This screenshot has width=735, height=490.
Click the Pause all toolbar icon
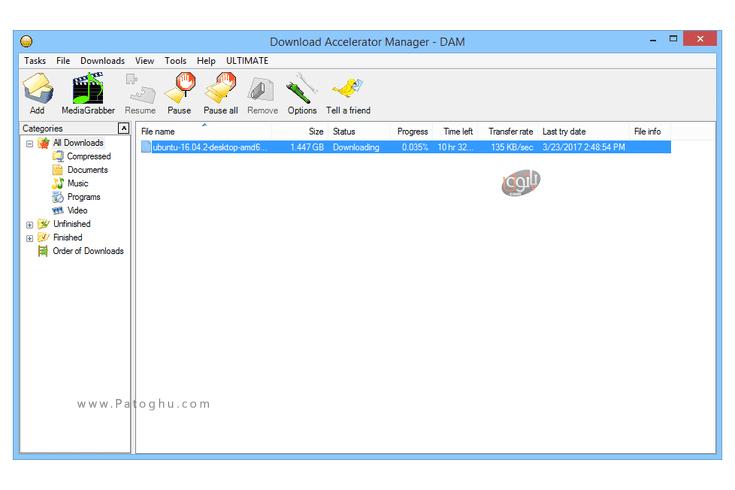220,94
